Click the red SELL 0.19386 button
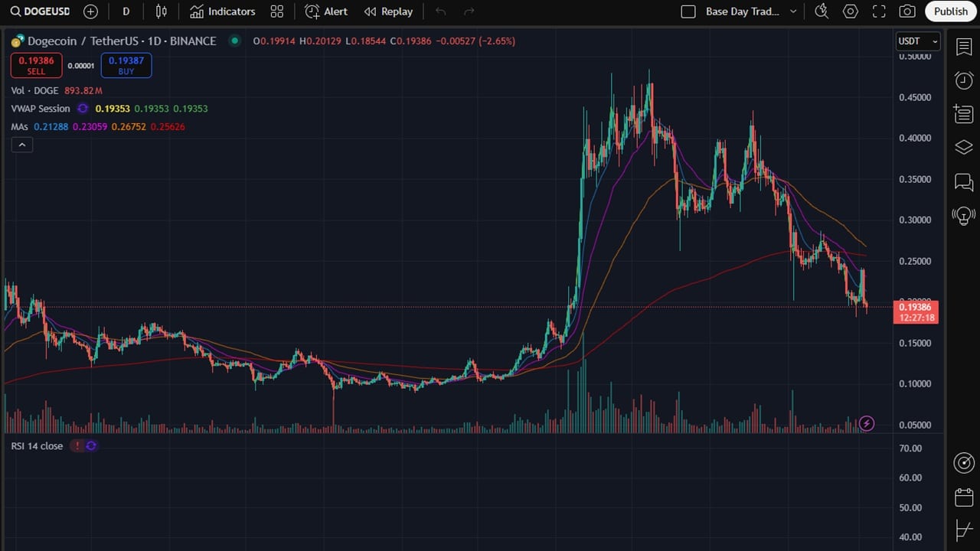980x551 pixels. 36,65
